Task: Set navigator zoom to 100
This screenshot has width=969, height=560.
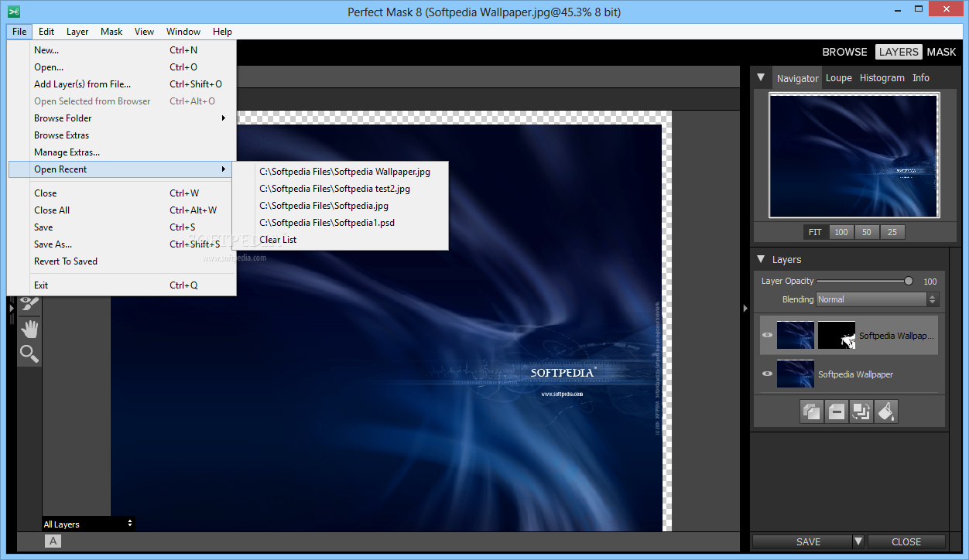Action: click(x=841, y=232)
